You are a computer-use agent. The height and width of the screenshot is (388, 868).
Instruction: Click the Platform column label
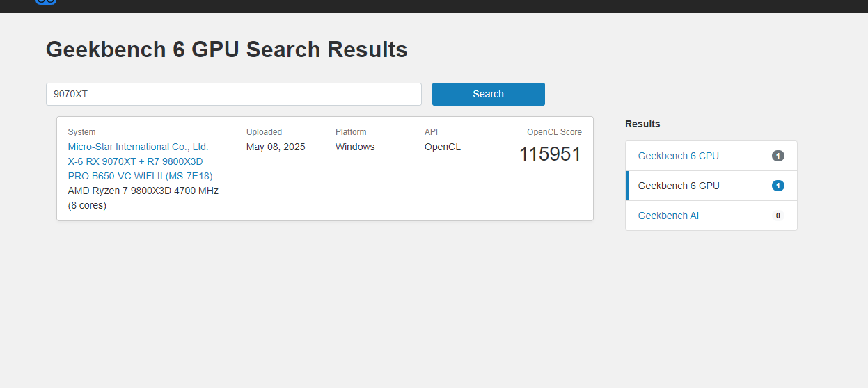click(x=351, y=132)
